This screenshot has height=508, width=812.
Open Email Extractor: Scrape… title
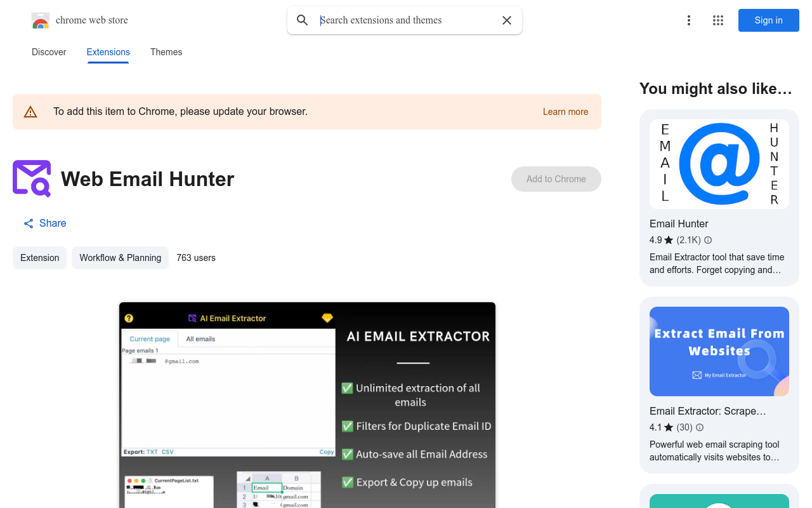click(708, 411)
